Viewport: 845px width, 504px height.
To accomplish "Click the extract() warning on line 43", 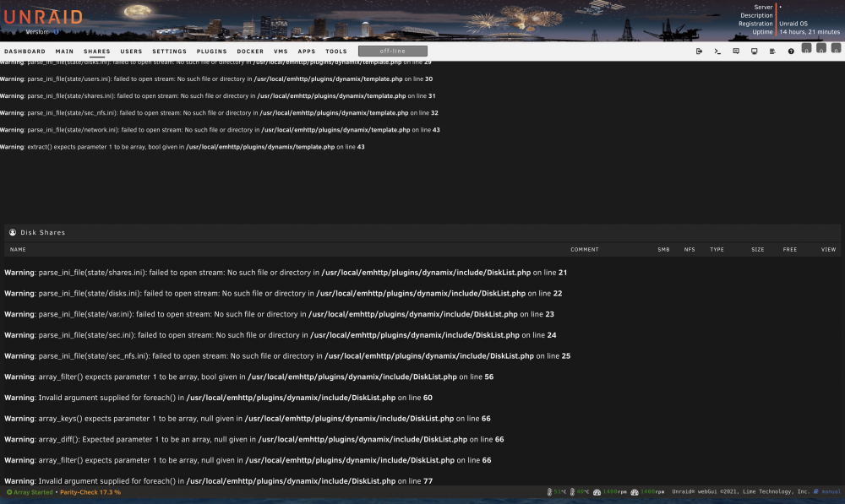I will click(x=183, y=146).
